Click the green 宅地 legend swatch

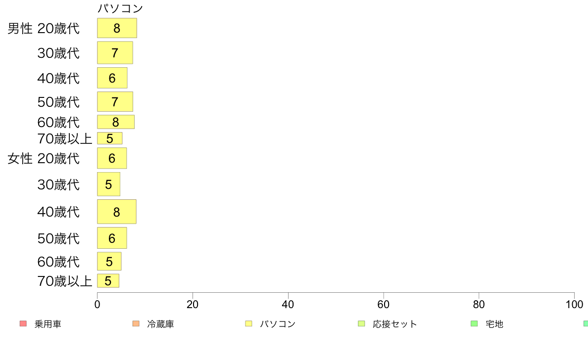tap(474, 323)
